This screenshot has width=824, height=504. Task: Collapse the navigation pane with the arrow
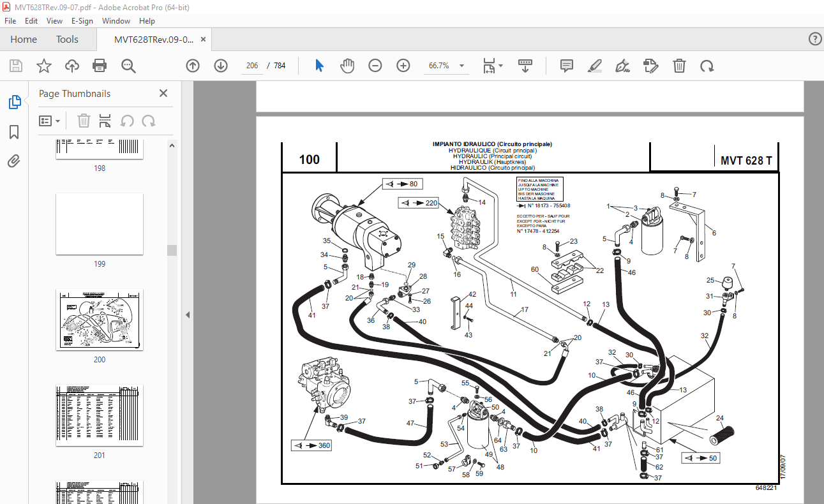coord(188,315)
